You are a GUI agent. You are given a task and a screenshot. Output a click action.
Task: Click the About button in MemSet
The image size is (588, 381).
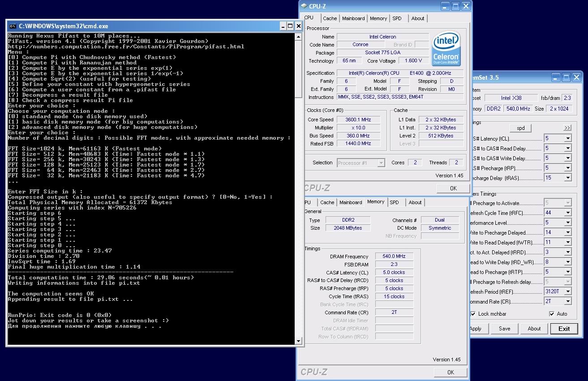pos(534,329)
